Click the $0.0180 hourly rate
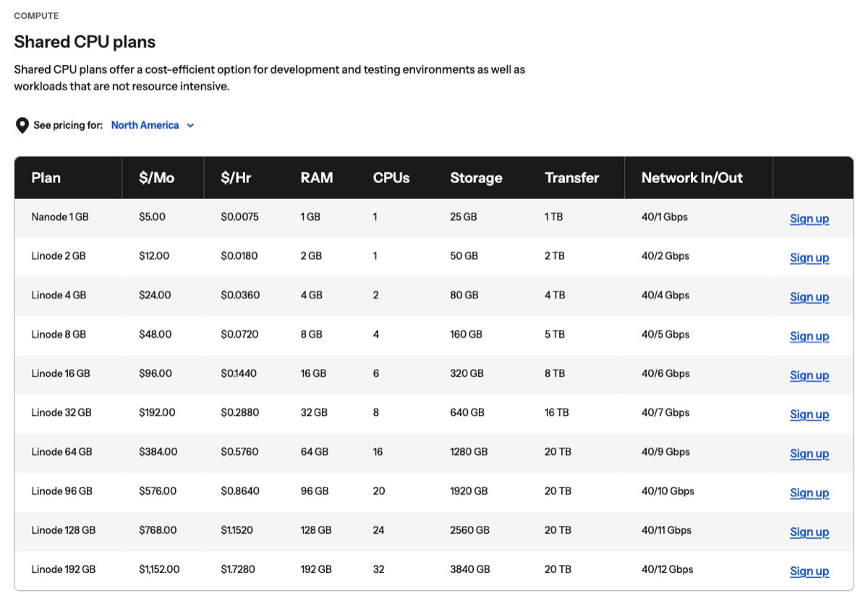The width and height of the screenshot is (868, 596). 239,256
